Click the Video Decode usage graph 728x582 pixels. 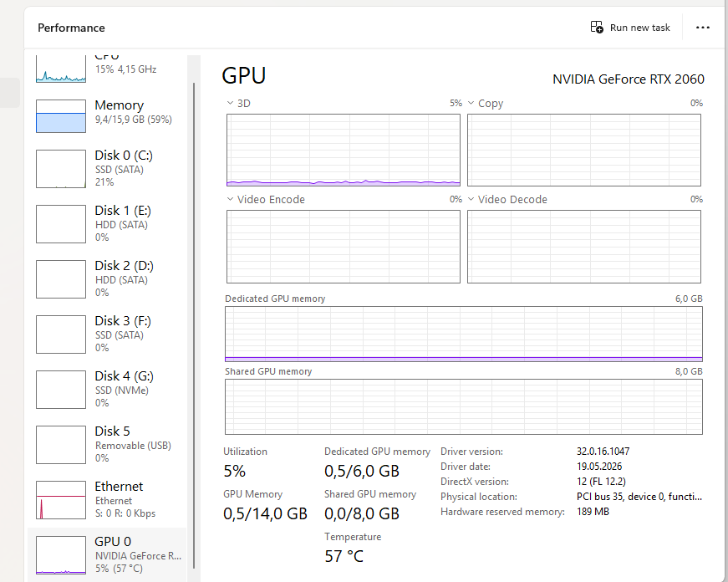tap(584, 247)
